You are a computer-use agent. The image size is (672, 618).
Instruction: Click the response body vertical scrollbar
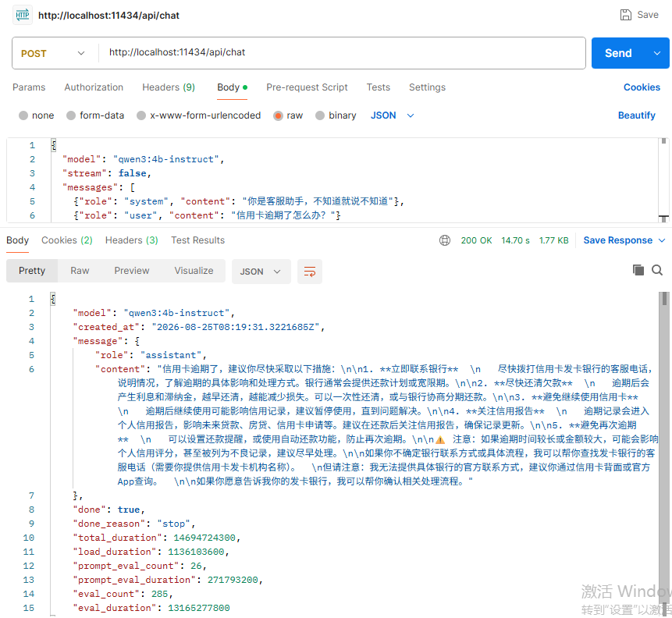pos(664,454)
